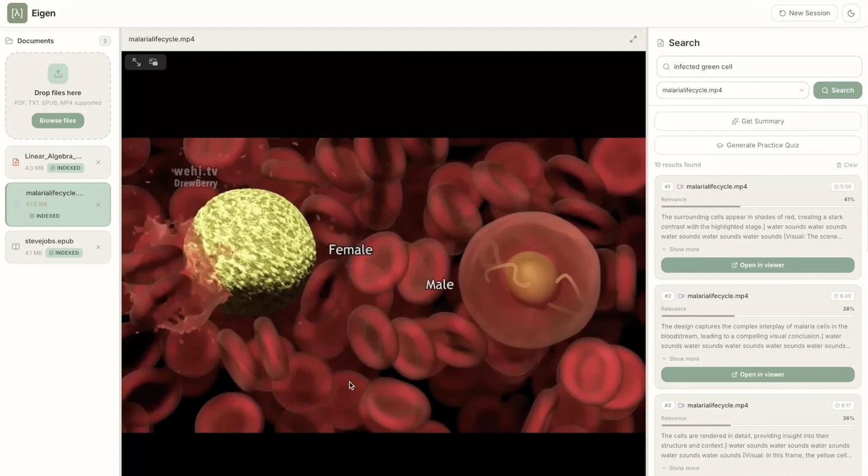This screenshot has width=868, height=476.
Task: Open result #2 in viewer
Action: (758, 375)
